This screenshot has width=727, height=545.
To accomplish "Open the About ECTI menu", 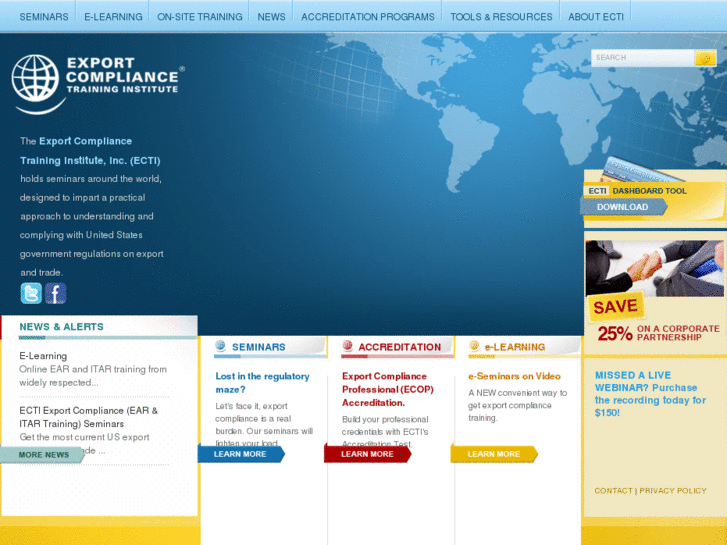I will [596, 17].
